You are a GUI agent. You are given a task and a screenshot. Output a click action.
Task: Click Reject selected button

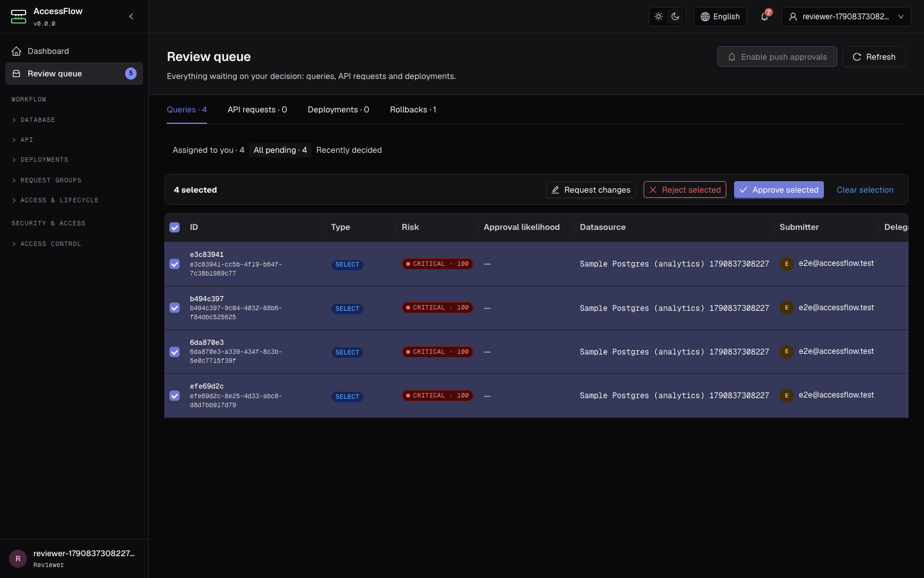[x=685, y=190]
